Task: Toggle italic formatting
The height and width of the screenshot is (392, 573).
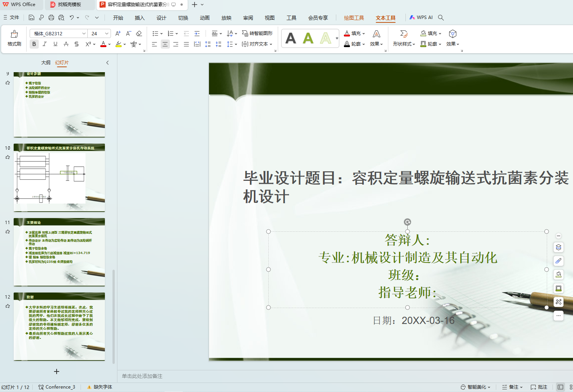Action: 45,44
